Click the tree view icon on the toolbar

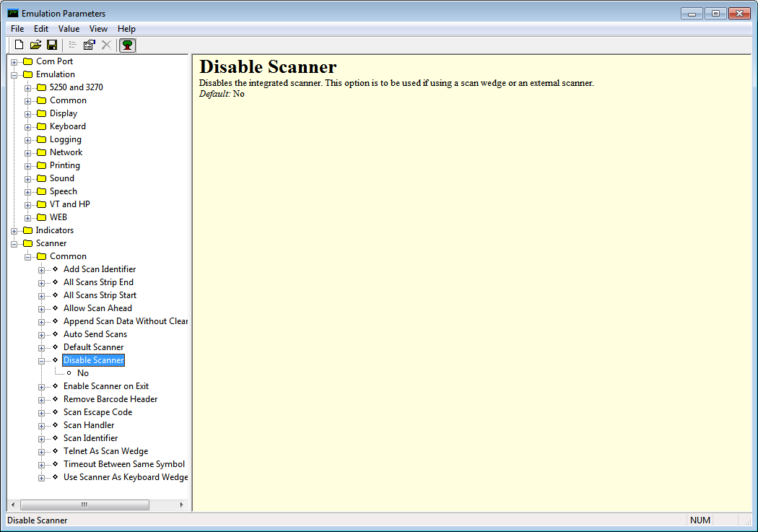pyautogui.click(x=127, y=45)
